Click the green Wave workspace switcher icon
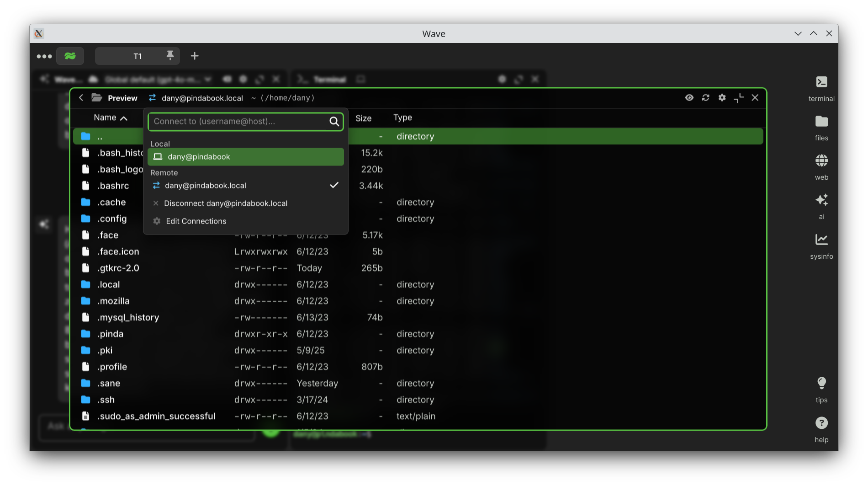The image size is (868, 486). tap(70, 56)
